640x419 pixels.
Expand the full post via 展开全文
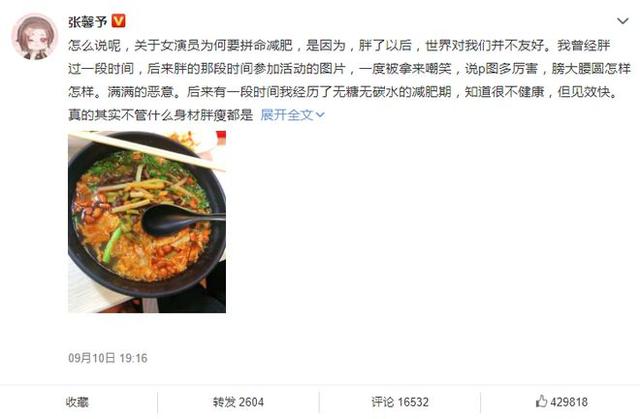tap(287, 115)
